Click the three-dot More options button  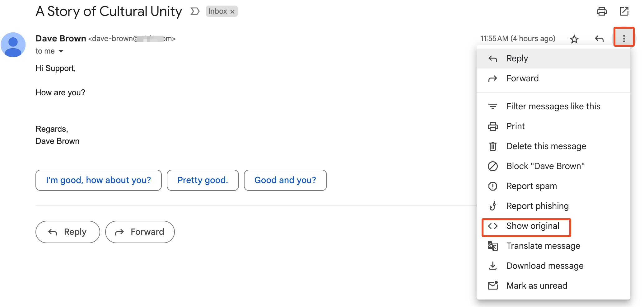[624, 39]
